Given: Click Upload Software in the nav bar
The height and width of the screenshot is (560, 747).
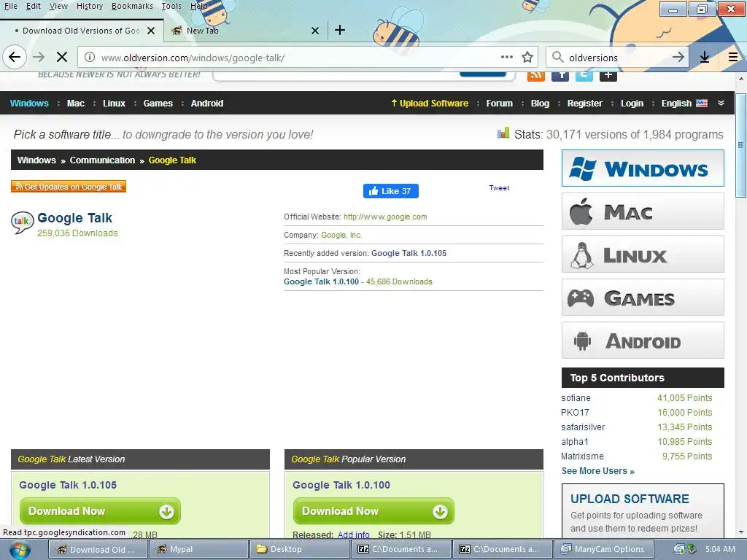Looking at the screenshot, I should [430, 104].
